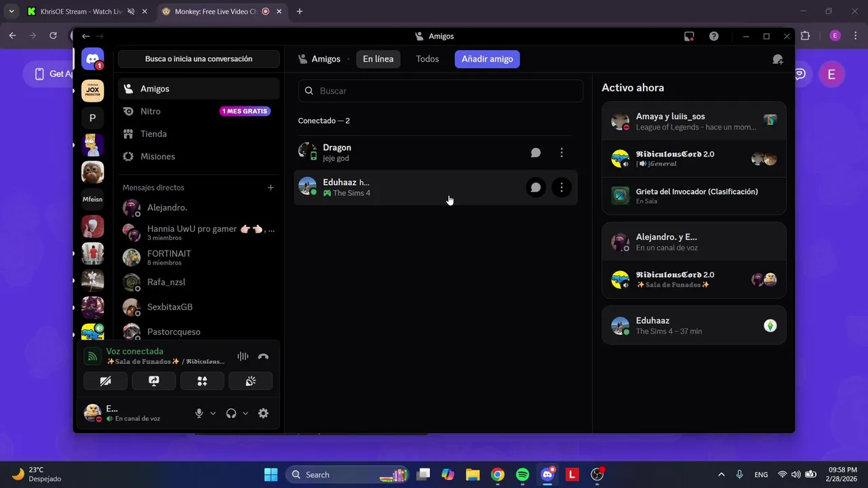
Task: Open the soundboard button
Action: pos(251,382)
